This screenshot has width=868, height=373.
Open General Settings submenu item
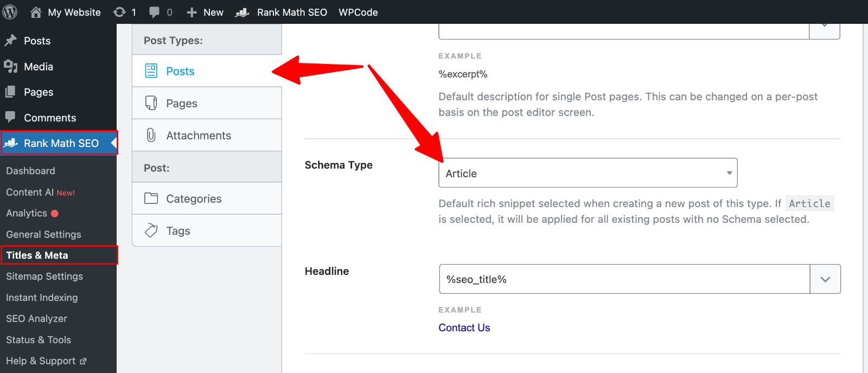point(43,234)
